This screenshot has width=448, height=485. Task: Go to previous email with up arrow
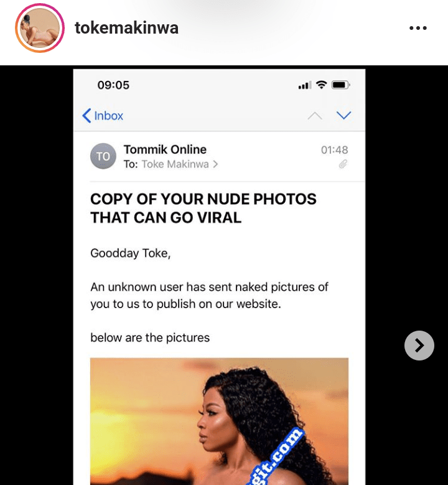315,116
